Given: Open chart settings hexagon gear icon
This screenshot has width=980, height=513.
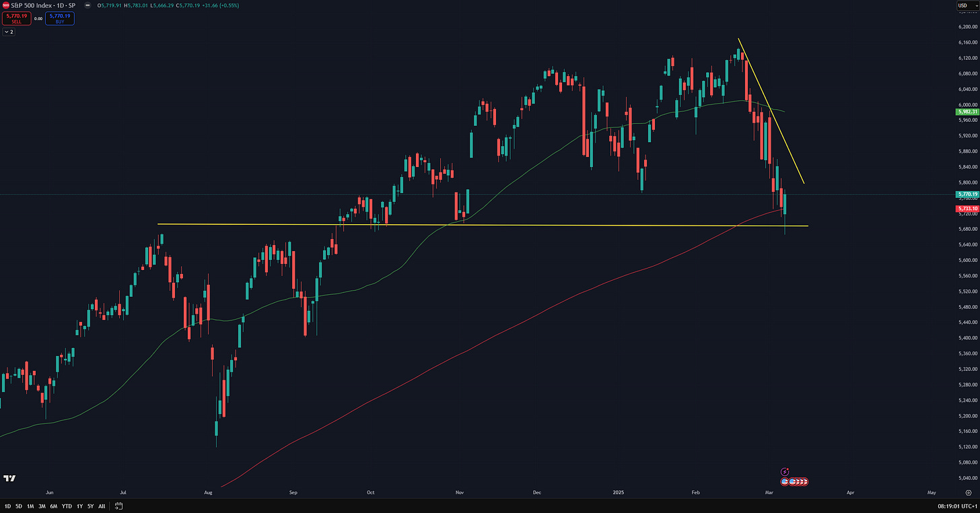Looking at the screenshot, I should (967, 492).
